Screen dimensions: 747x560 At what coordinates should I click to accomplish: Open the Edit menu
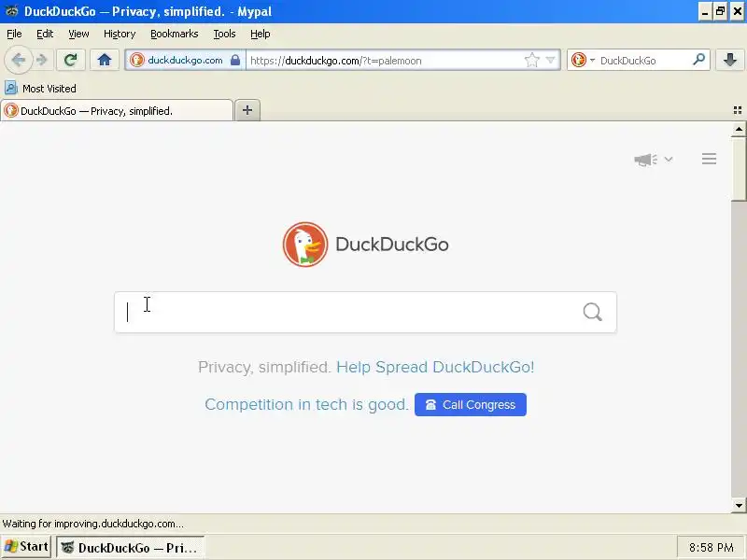pos(45,34)
